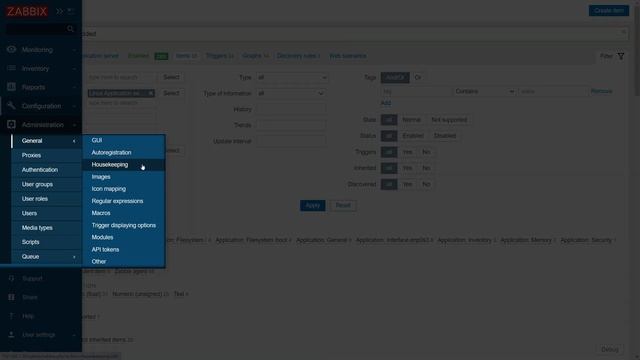This screenshot has height=360, width=640.
Task: Open Trigger displaying options
Action: 124,225
